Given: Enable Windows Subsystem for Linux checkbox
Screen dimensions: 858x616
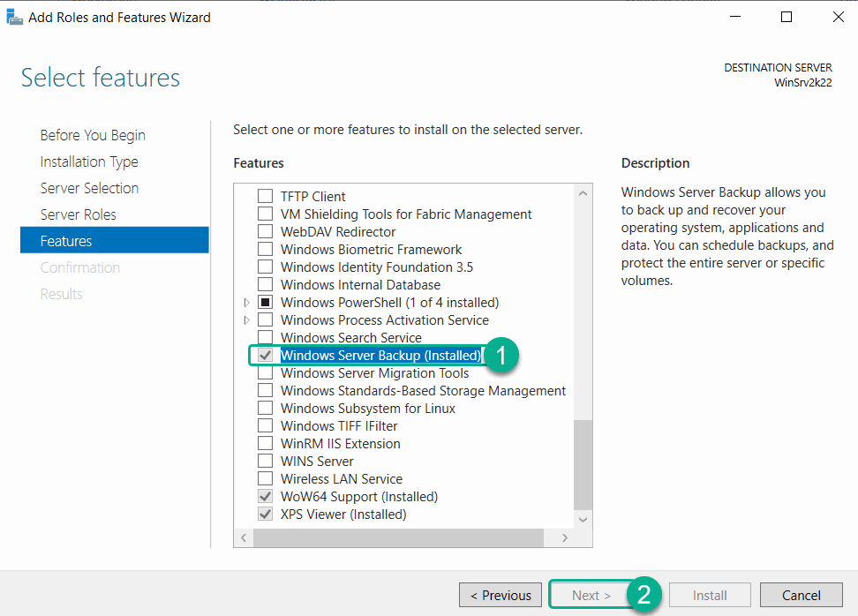Looking at the screenshot, I should [266, 408].
